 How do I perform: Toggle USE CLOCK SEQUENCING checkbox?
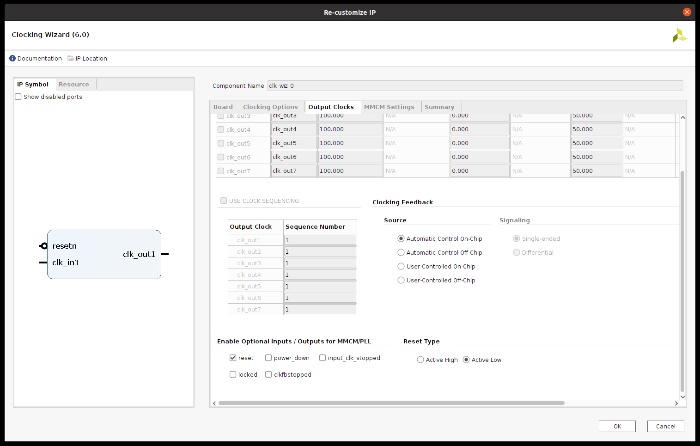click(224, 200)
